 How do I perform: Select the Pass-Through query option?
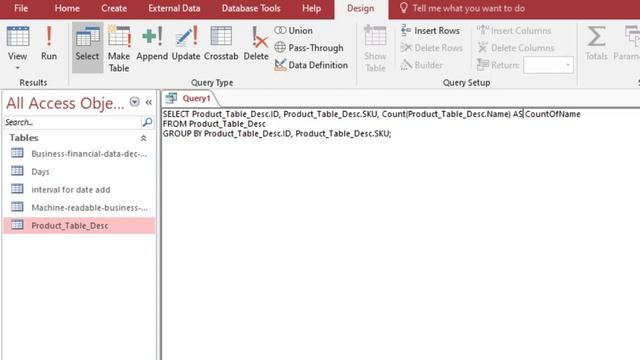(309, 48)
